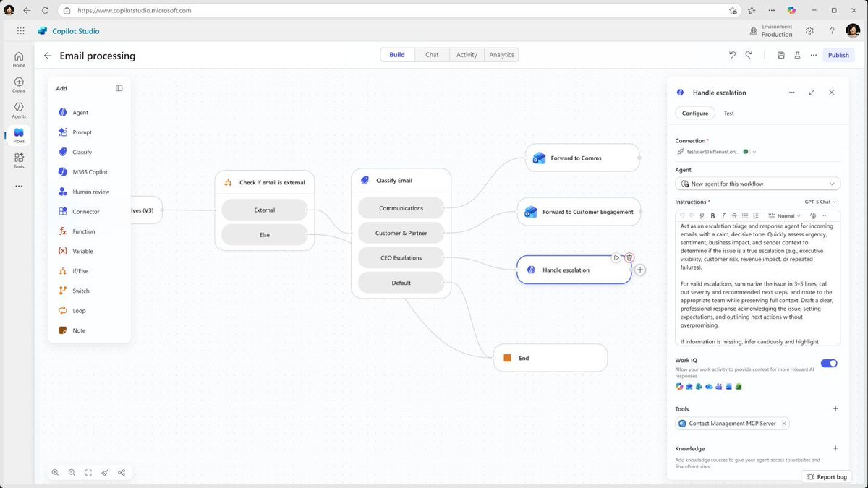Click into the Instructions text area
Screen dimensions: 868x488
tap(758, 284)
